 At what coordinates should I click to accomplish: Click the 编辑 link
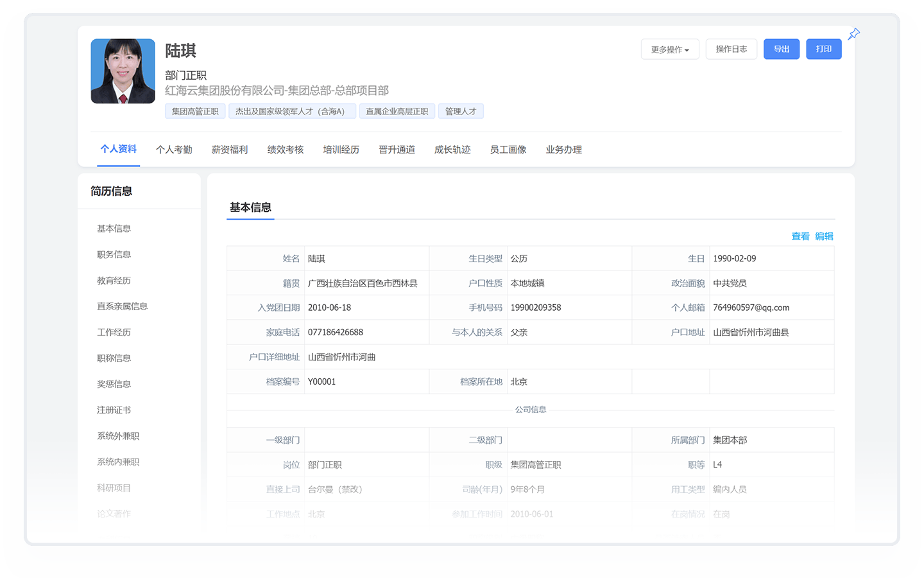click(824, 236)
